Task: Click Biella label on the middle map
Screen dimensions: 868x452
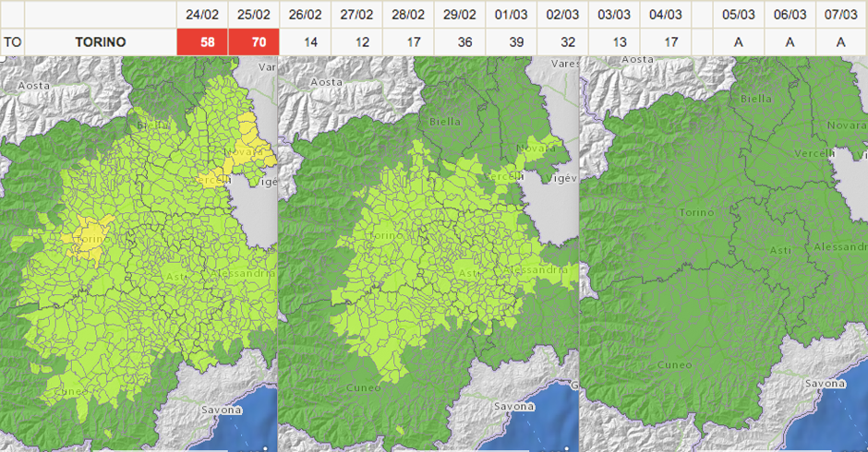Action: pos(445,122)
